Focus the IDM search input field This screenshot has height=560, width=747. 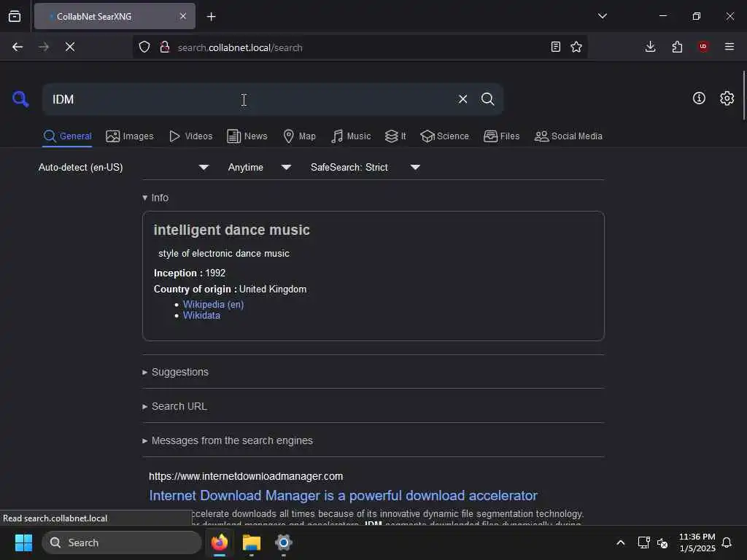[x=248, y=99]
